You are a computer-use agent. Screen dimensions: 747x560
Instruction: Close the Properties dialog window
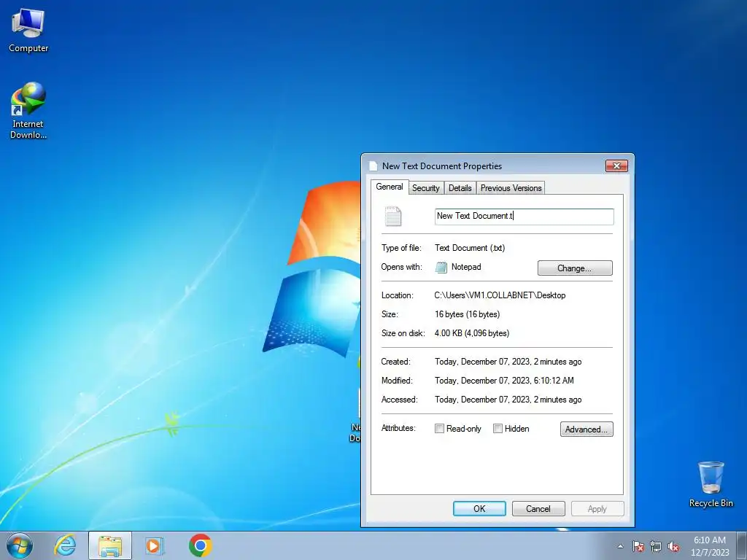click(x=616, y=166)
